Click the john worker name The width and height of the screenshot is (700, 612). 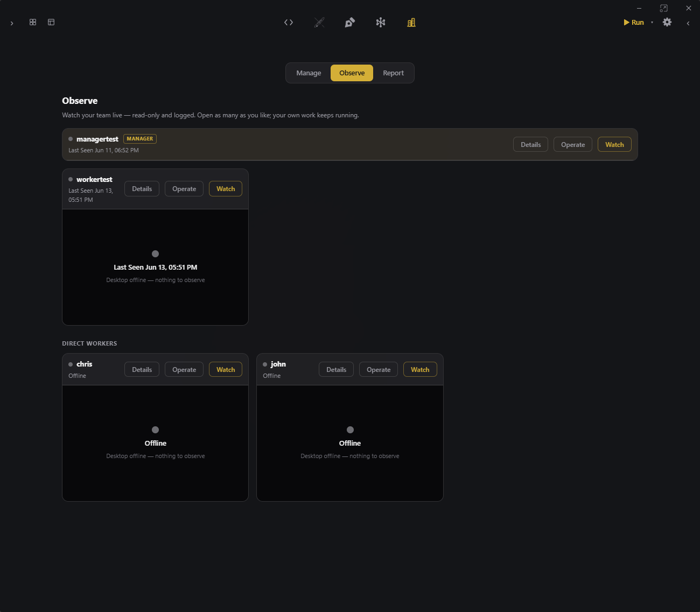pyautogui.click(x=278, y=364)
